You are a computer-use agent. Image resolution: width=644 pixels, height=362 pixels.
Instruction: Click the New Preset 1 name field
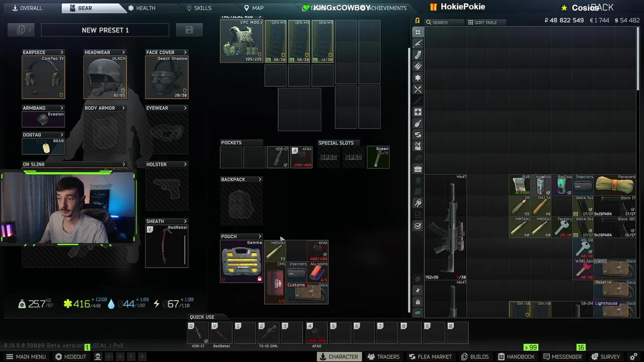[105, 30]
